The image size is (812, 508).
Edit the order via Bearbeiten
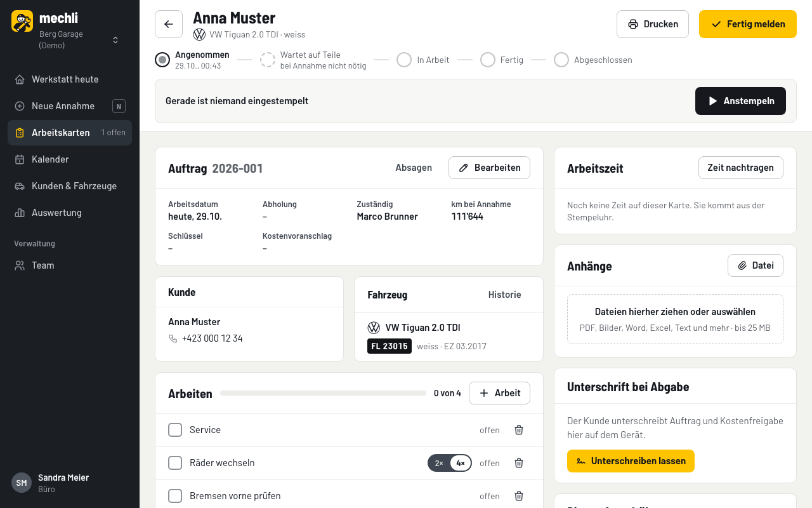[489, 168]
